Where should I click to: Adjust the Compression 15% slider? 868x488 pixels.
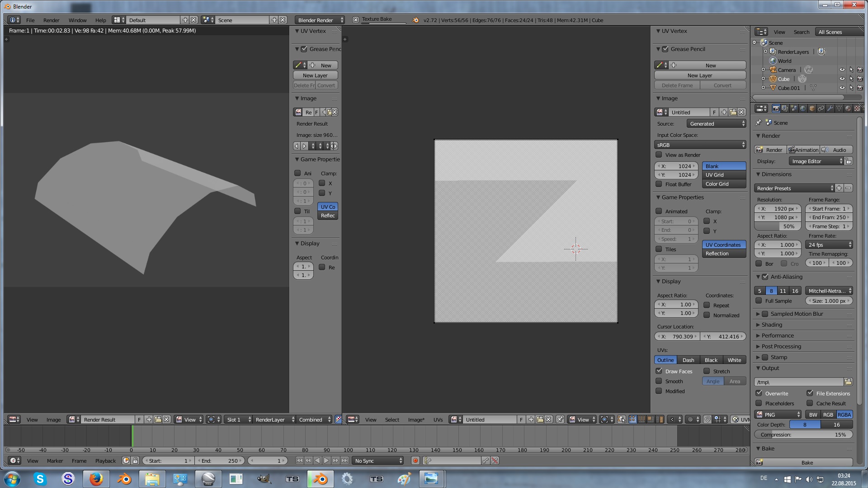(x=803, y=434)
